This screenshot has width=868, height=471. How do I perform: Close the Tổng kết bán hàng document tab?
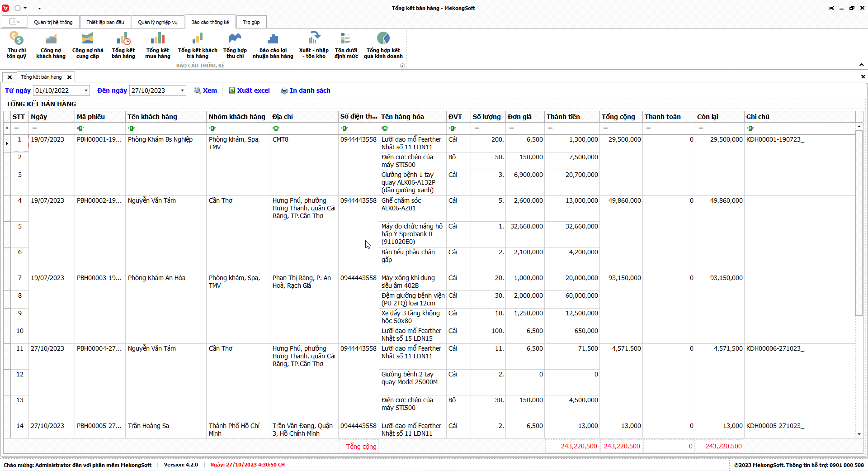69,77
